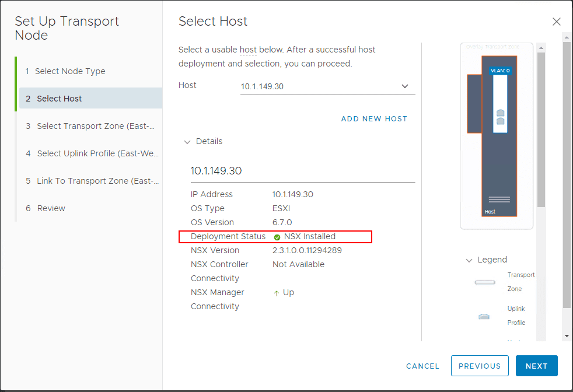
Task: Click the VLAN: 0 badge in the diagram
Action: tap(501, 69)
